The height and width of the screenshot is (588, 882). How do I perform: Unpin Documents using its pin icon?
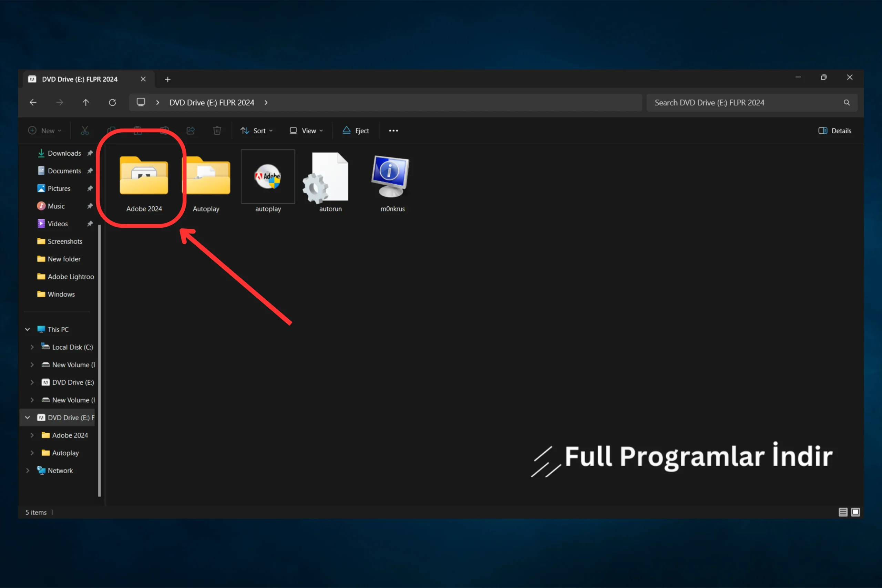tap(90, 171)
